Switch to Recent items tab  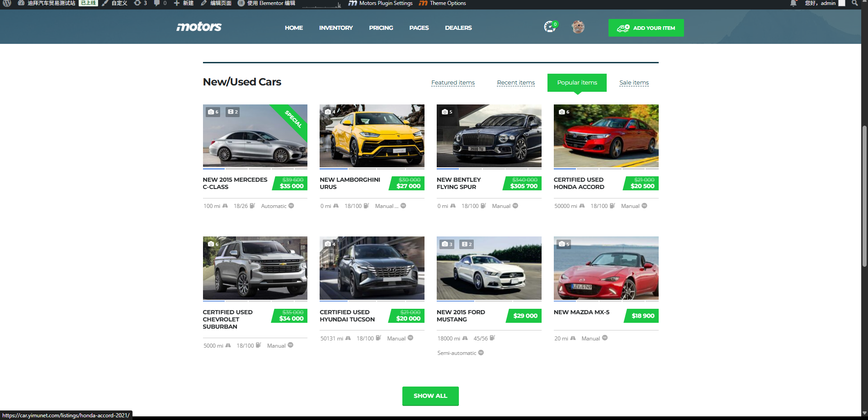516,83
